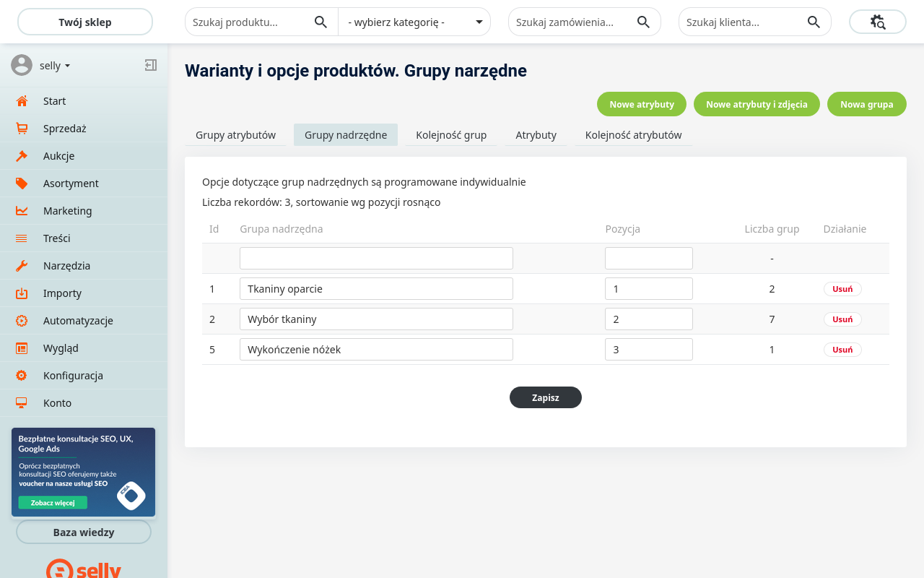Click the product search magnifier icon
The height and width of the screenshot is (578, 924).
(321, 22)
